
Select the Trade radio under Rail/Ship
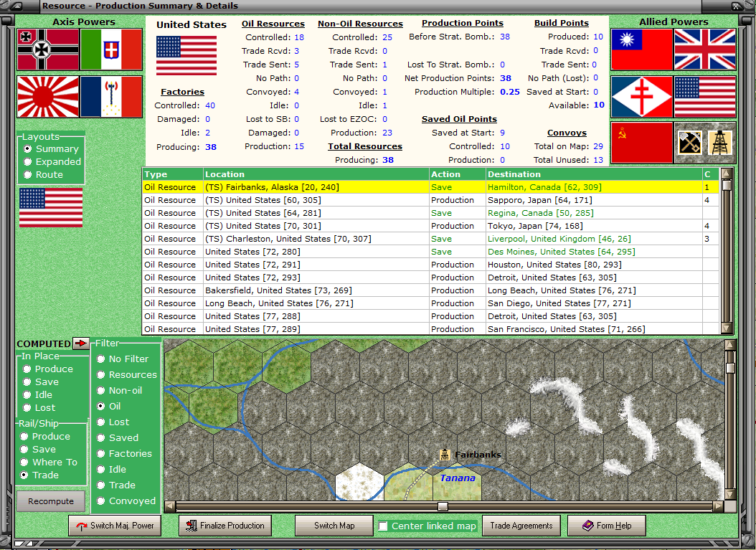tap(24, 475)
